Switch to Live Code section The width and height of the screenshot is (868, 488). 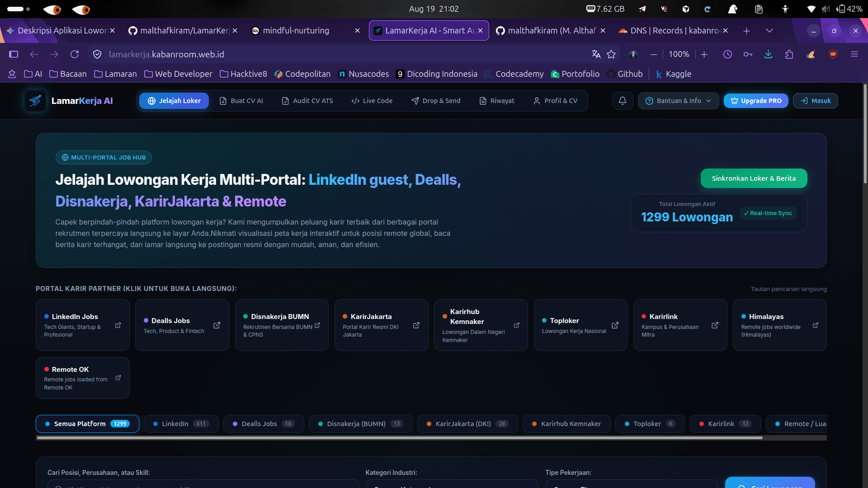[x=372, y=101]
